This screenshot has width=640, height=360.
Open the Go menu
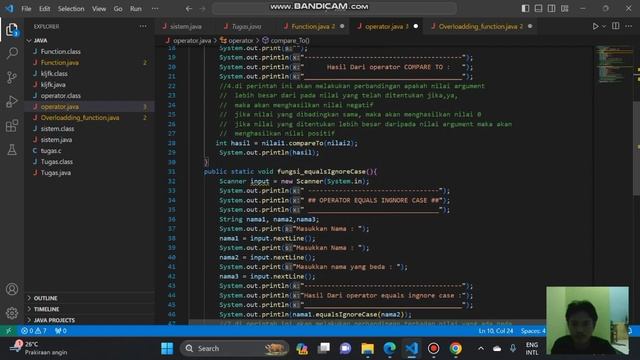(x=118, y=8)
